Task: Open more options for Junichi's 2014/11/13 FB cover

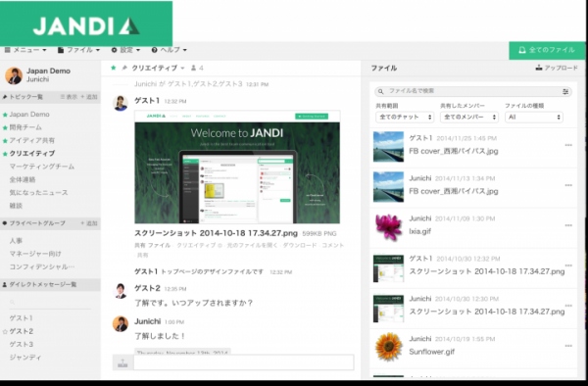Action: (568, 185)
